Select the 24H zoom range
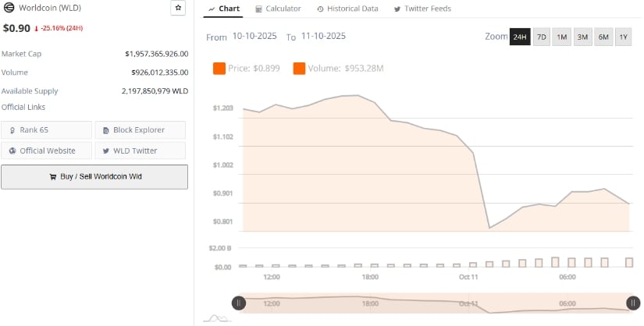The image size is (644, 326). pyautogui.click(x=520, y=37)
